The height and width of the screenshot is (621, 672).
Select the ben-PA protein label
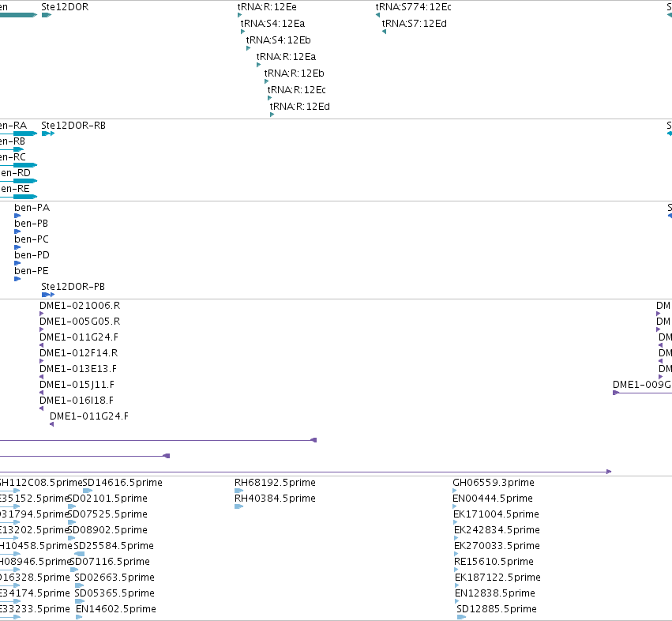pos(32,208)
